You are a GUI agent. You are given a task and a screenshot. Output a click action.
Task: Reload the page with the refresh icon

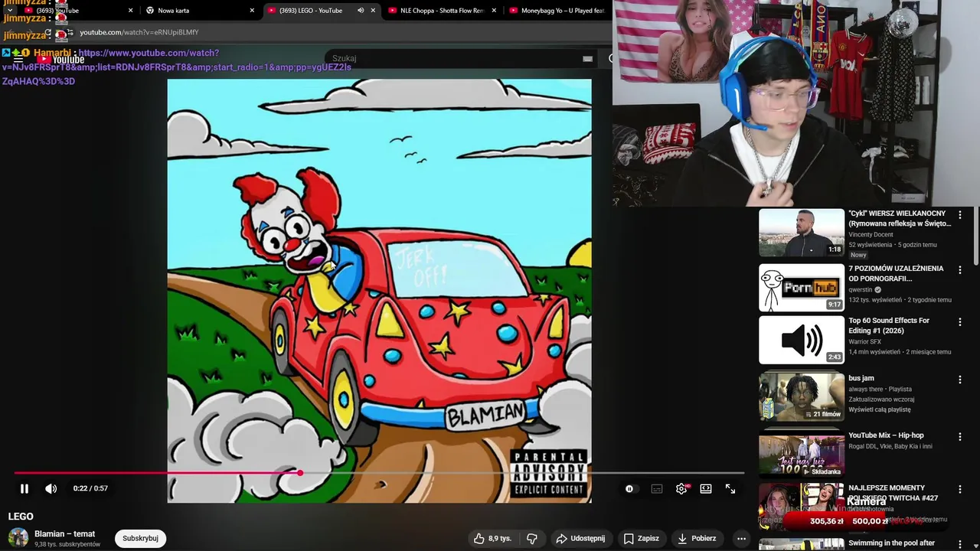pos(48,32)
